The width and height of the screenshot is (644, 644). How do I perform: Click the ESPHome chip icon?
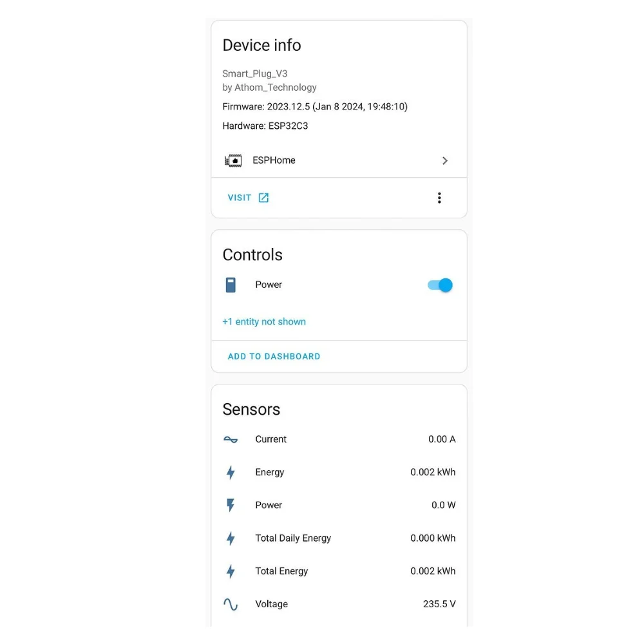pyautogui.click(x=233, y=161)
